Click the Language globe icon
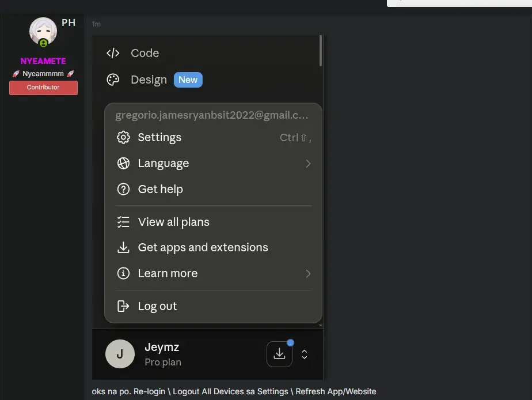Viewport: 532px width, 400px height. (x=123, y=163)
